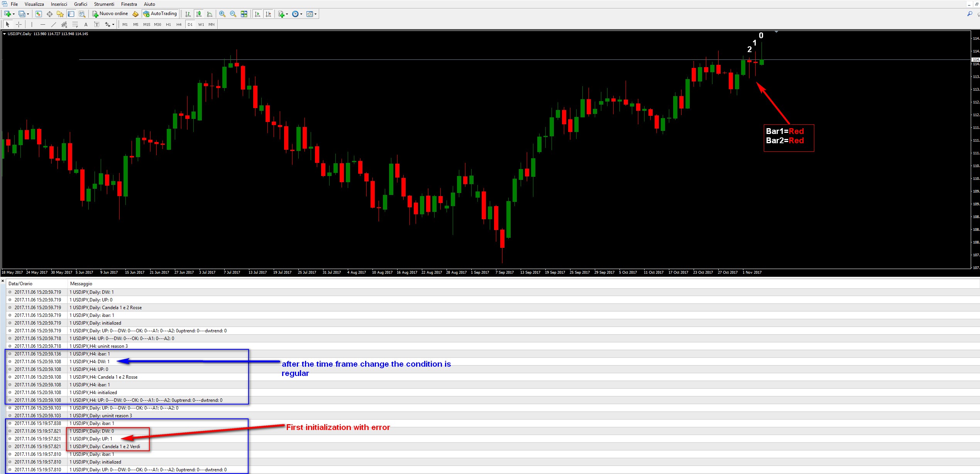Click the Zoom Out magnifier icon

233,14
